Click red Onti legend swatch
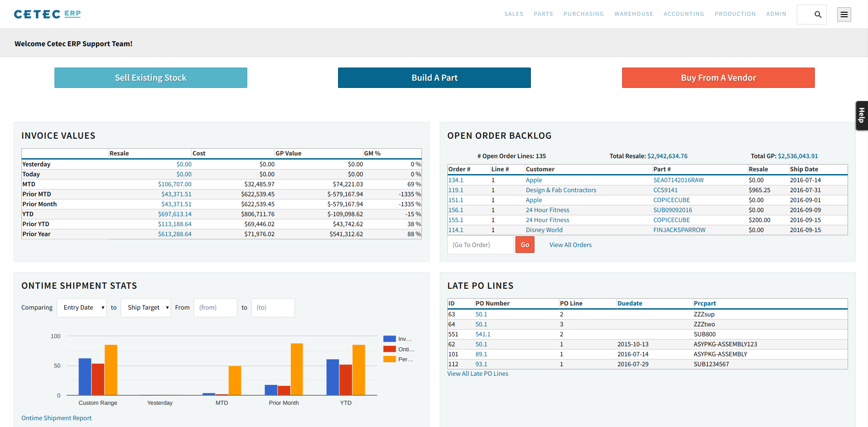The width and height of the screenshot is (868, 427). [389, 349]
